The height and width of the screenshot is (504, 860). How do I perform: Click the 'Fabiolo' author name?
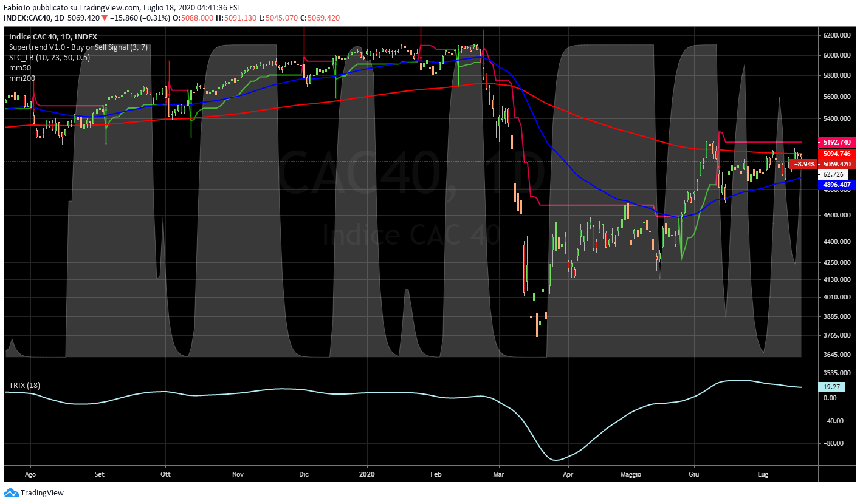(17, 8)
